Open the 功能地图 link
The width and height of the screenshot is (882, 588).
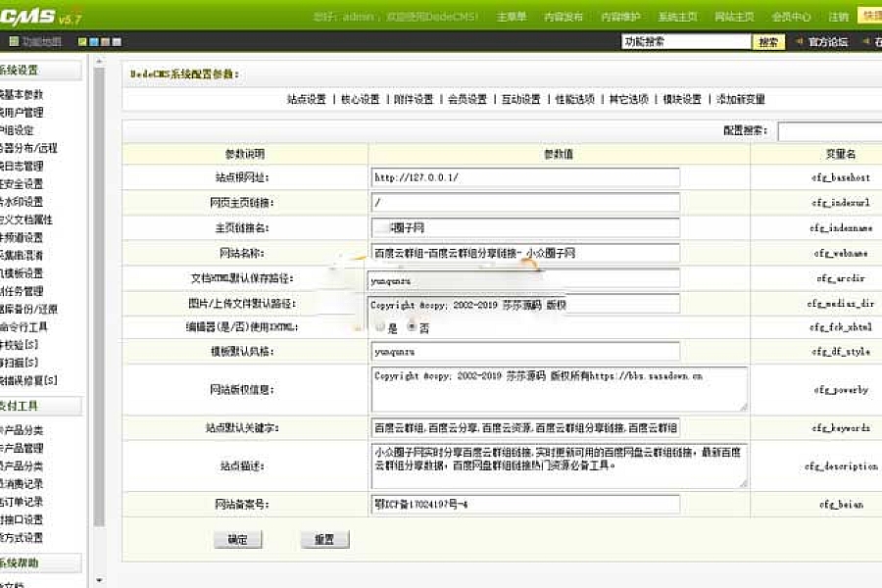41,41
